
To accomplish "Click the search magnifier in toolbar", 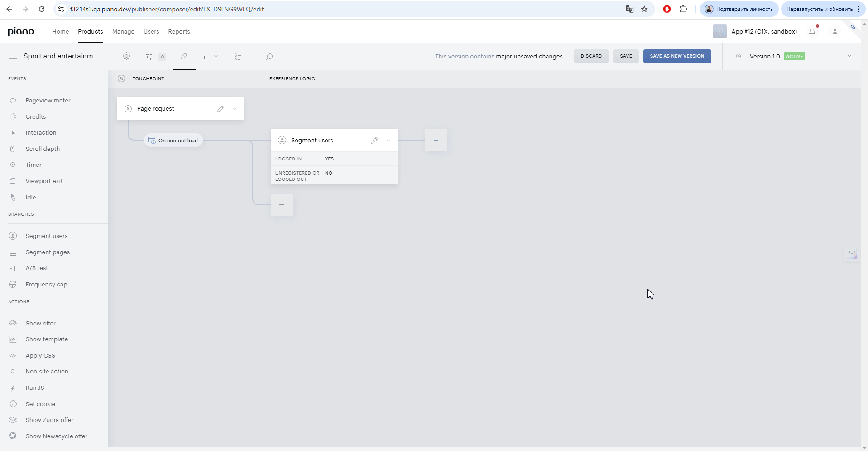I will tap(269, 56).
